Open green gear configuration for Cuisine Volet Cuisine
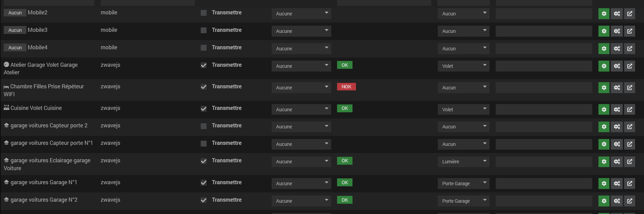 604,110
